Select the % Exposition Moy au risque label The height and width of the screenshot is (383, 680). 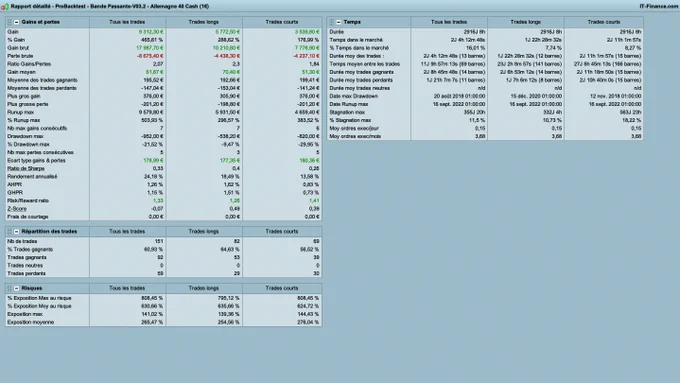(x=39, y=307)
